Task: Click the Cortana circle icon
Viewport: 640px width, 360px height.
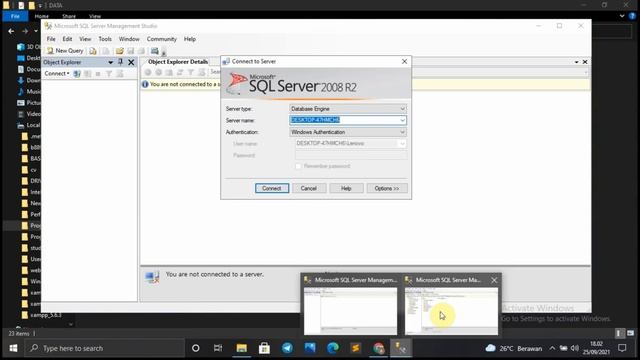Action: coord(196,348)
